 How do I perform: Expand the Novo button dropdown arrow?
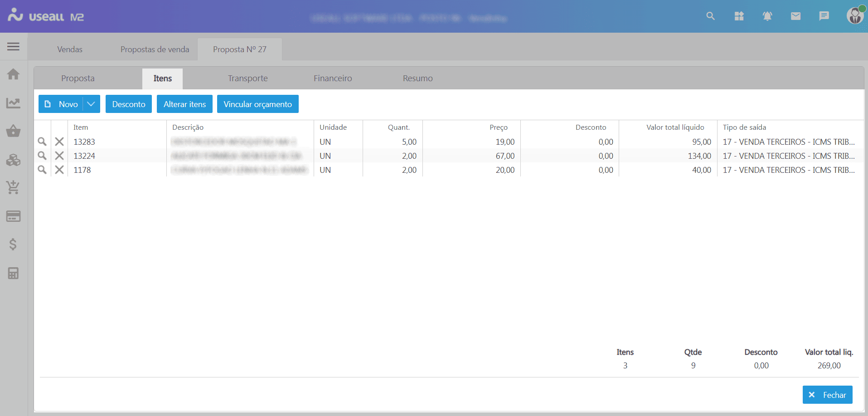(91, 104)
